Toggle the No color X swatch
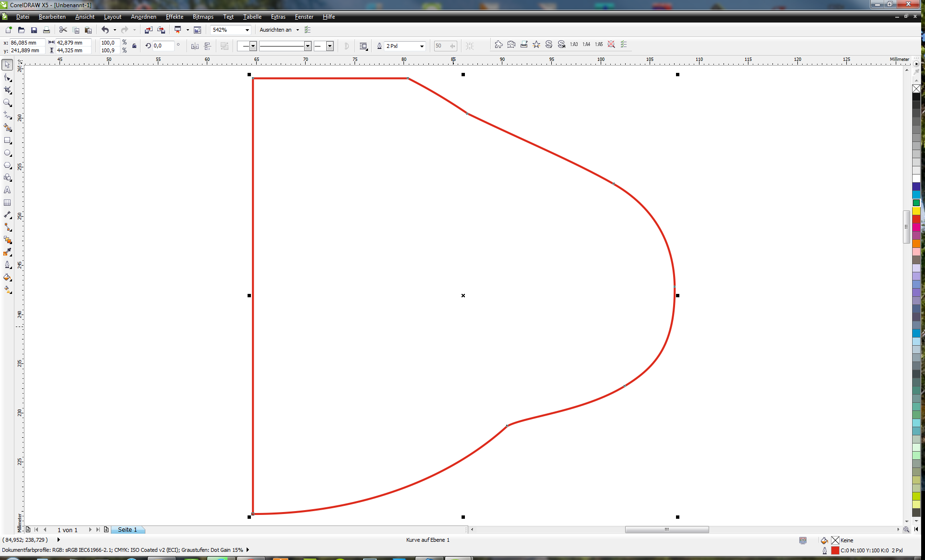 click(916, 89)
